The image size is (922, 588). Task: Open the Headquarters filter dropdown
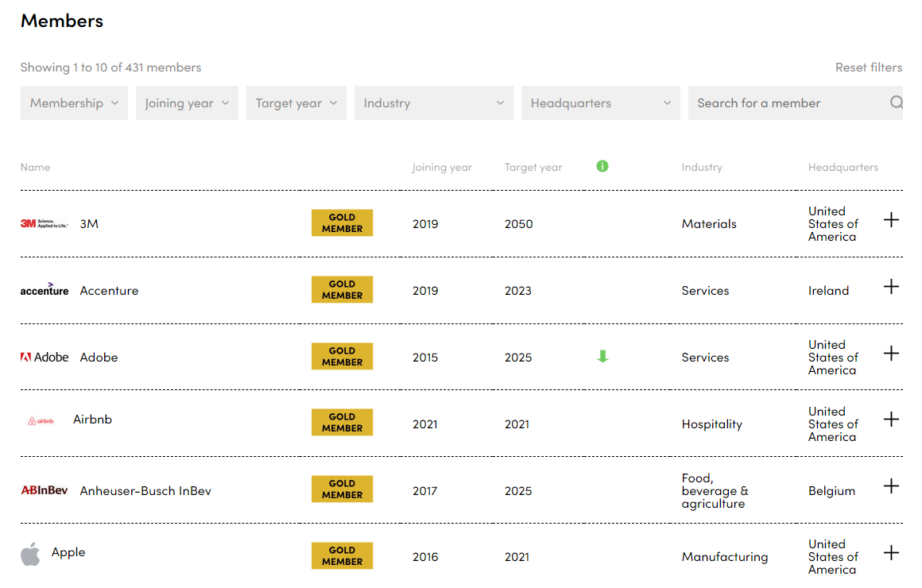pos(601,103)
